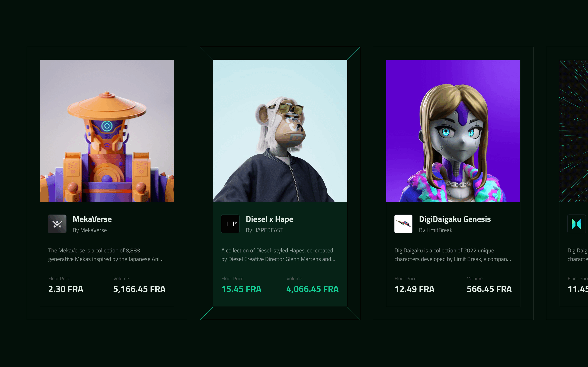Click the DigiDaigaku Genesis avatar icon
The width and height of the screenshot is (588, 367).
click(x=403, y=224)
